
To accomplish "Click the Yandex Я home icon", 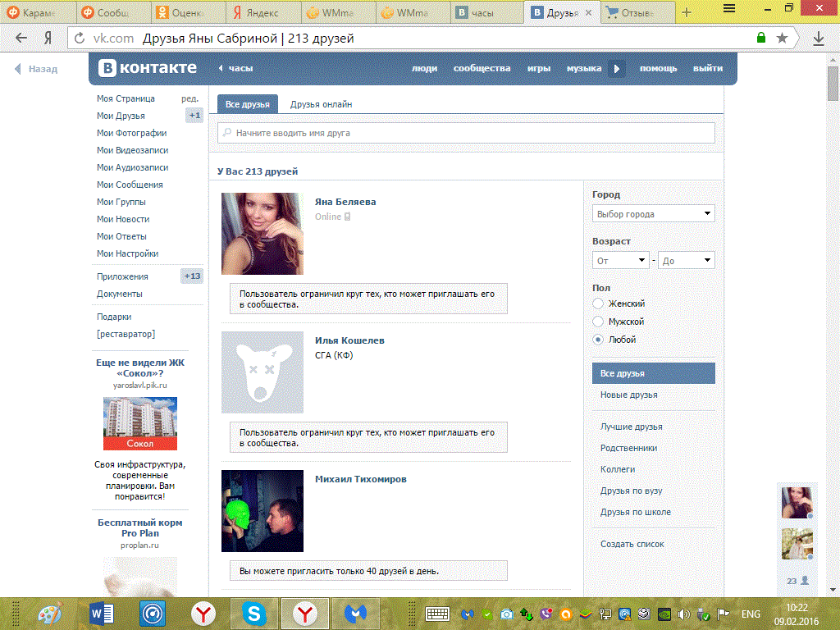I will click(48, 38).
